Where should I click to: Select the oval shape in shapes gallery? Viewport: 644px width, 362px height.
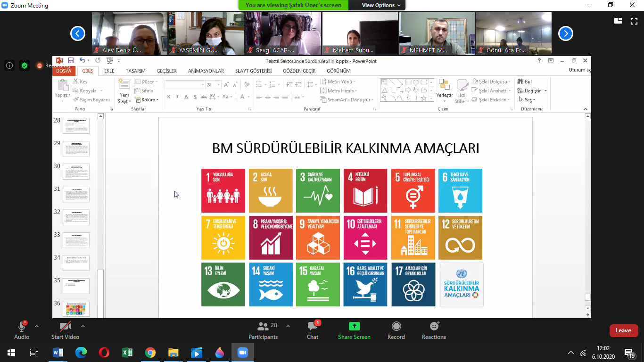coord(416,82)
